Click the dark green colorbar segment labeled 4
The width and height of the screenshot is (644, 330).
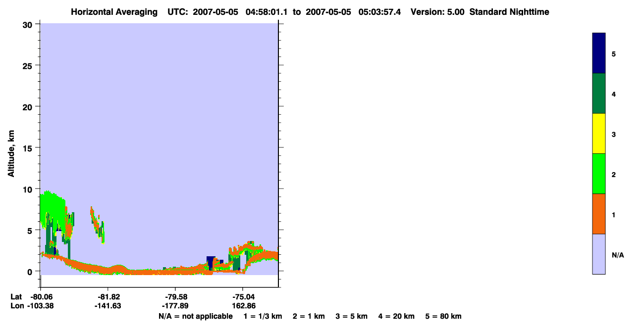point(599,94)
